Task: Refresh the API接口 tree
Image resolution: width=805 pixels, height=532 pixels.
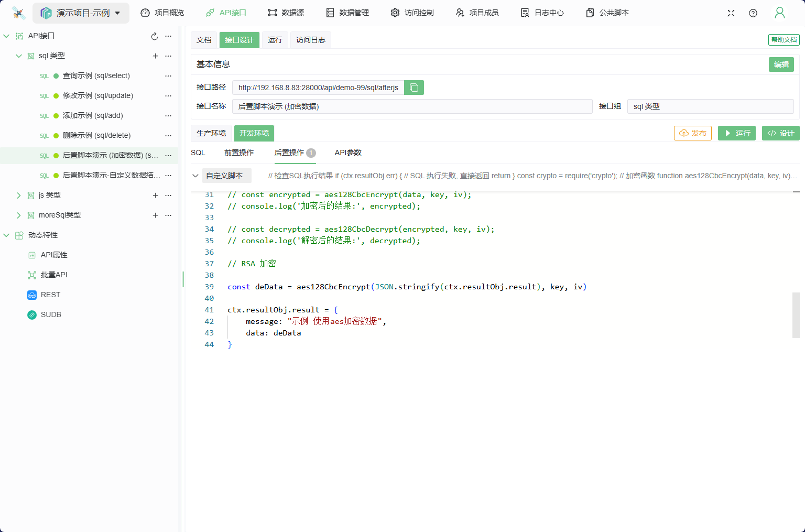Action: 154,36
